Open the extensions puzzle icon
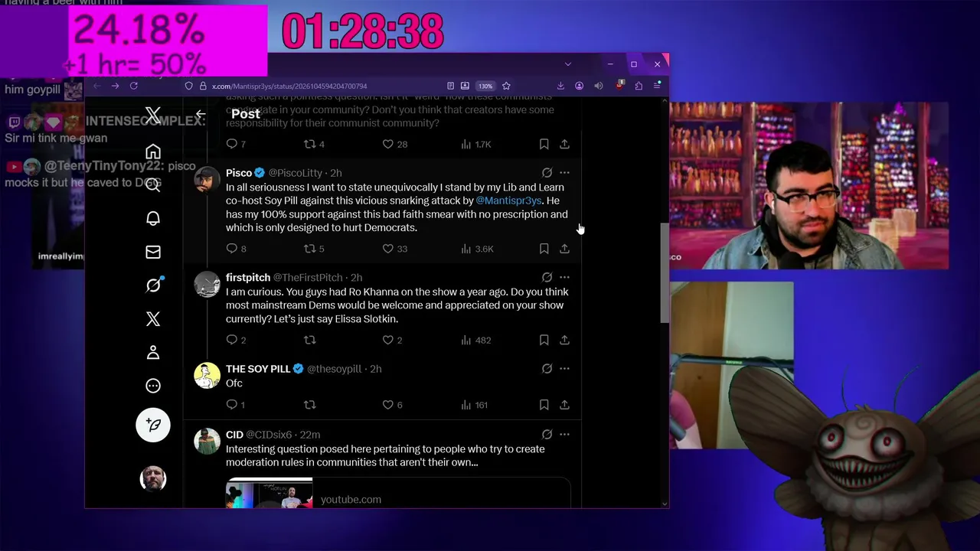 coord(639,86)
